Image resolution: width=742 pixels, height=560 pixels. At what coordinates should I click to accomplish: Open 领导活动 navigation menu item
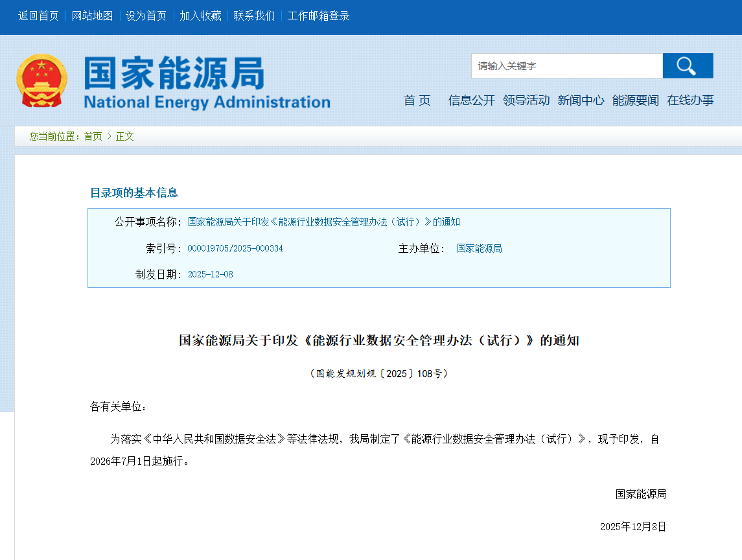(526, 100)
